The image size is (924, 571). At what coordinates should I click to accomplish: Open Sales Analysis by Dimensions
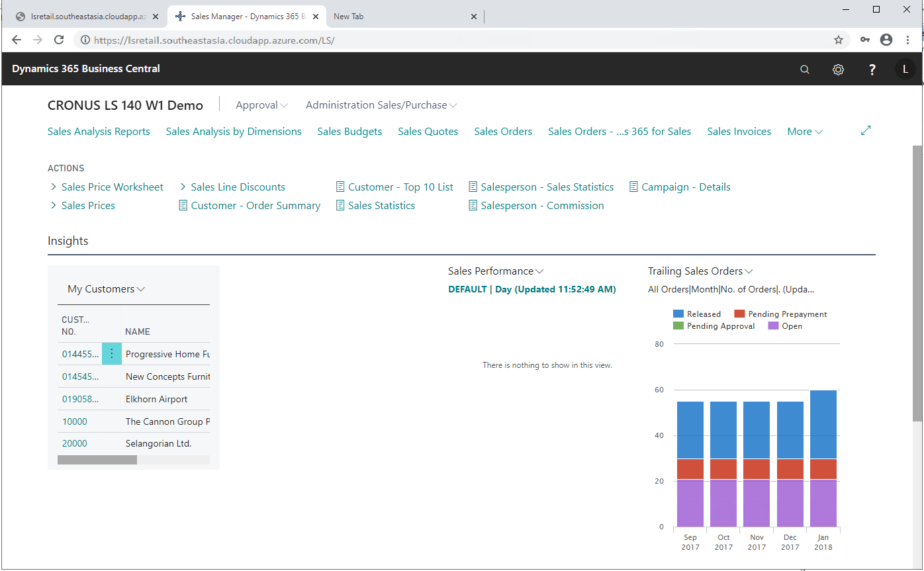pyautogui.click(x=234, y=132)
